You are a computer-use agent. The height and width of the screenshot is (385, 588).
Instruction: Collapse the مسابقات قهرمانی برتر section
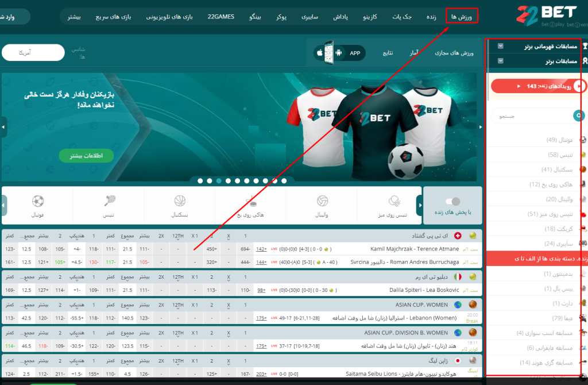coord(500,46)
